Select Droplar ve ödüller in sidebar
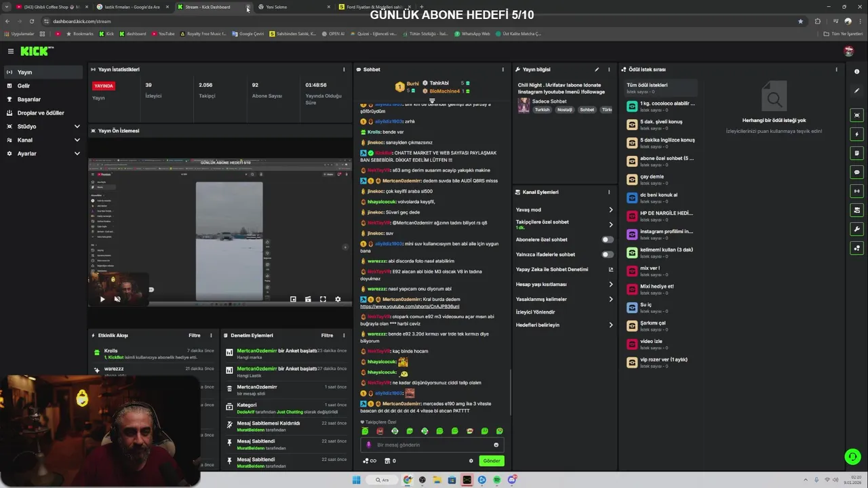Image resolution: width=868 pixels, height=488 pixels. pos(44,113)
